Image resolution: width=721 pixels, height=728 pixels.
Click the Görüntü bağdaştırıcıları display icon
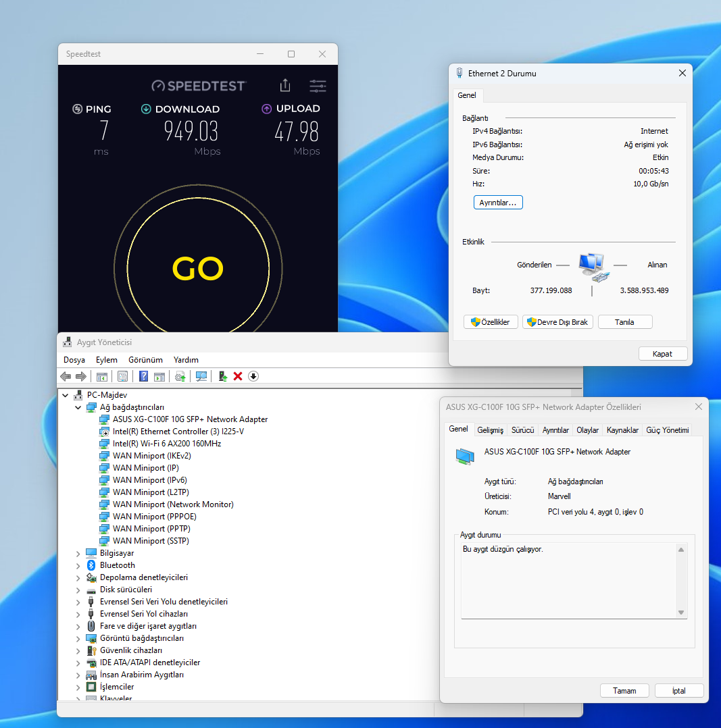(x=91, y=638)
